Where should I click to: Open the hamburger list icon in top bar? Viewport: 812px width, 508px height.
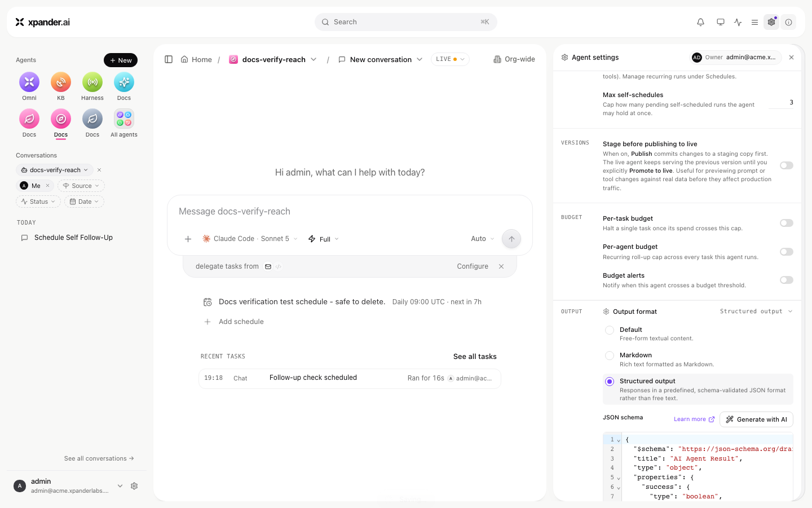point(754,22)
